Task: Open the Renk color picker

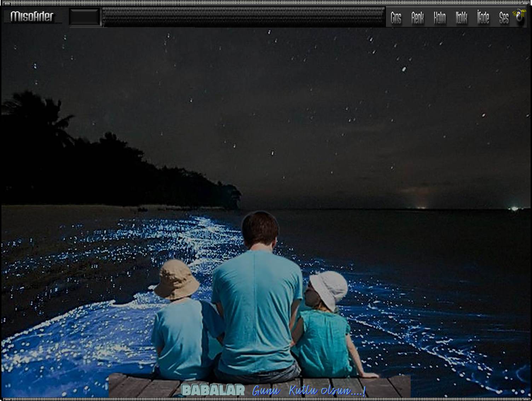Action: [417, 17]
